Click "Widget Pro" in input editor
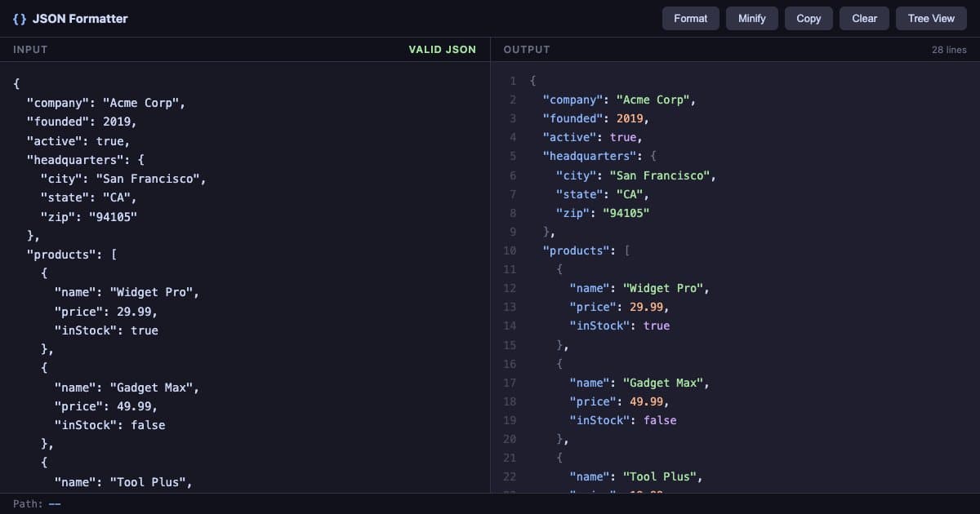This screenshot has height=514, width=980. pos(151,292)
